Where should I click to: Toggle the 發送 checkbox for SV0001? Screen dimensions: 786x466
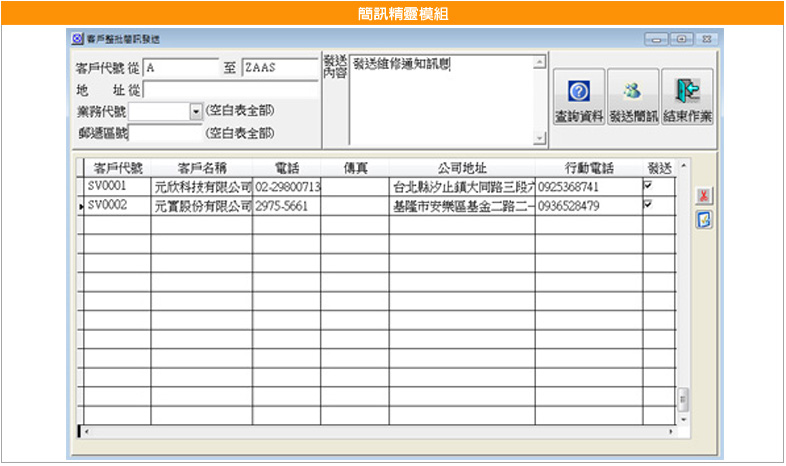[648, 186]
